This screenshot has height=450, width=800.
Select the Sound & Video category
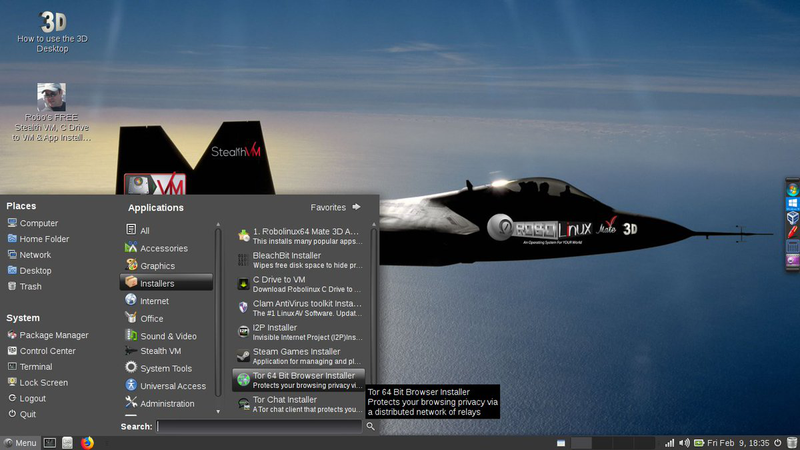coord(165,336)
